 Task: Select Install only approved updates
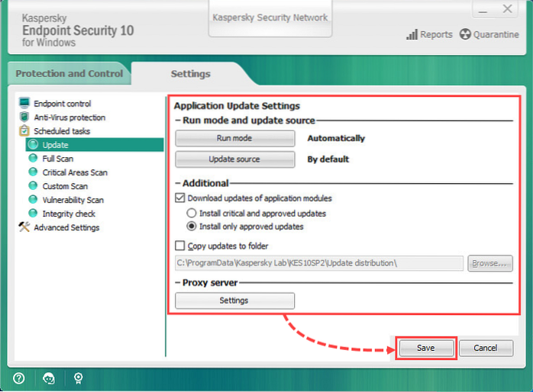(x=192, y=227)
